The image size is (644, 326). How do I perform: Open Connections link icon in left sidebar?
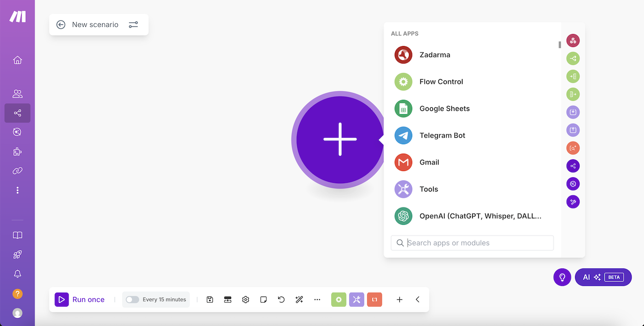click(x=17, y=171)
